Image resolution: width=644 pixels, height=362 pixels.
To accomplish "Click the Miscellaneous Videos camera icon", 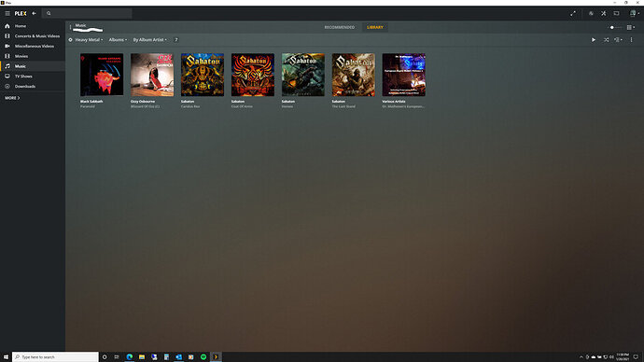I will coord(7,46).
